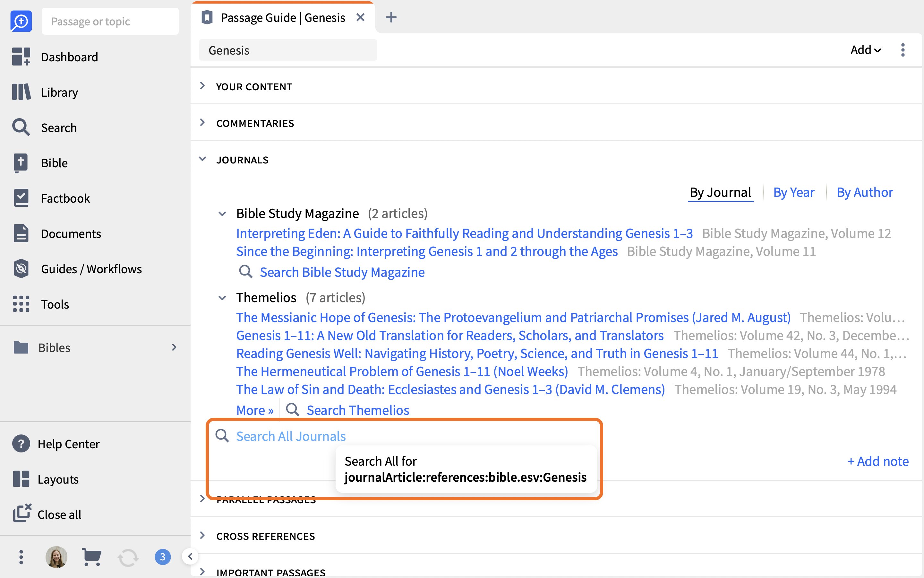Click Search Bible Study Magazine link

click(x=342, y=272)
